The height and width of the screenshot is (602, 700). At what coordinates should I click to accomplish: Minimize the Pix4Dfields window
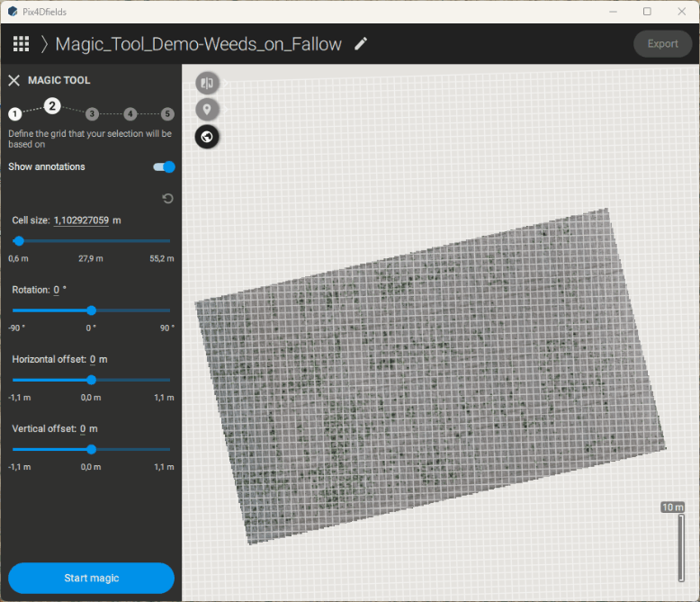(613, 12)
